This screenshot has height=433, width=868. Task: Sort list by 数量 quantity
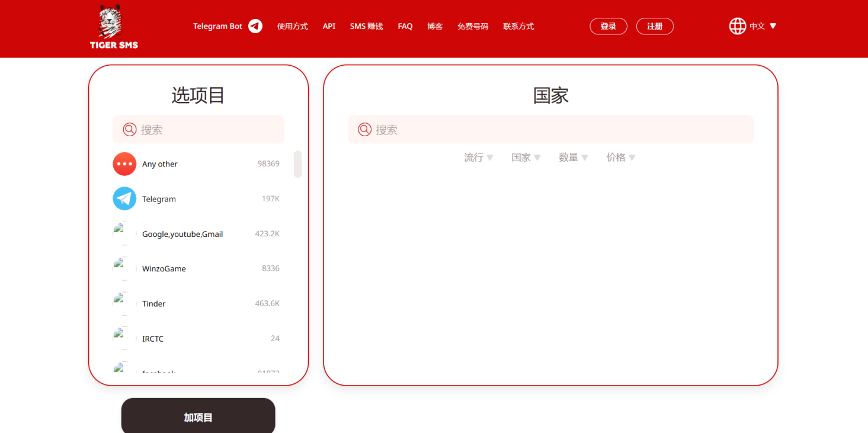tap(573, 158)
